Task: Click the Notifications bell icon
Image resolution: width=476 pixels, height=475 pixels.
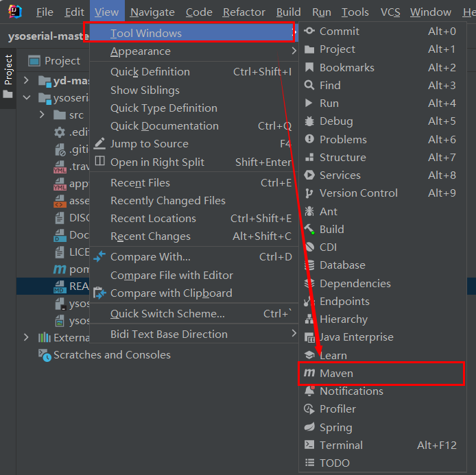Action: 309,391
